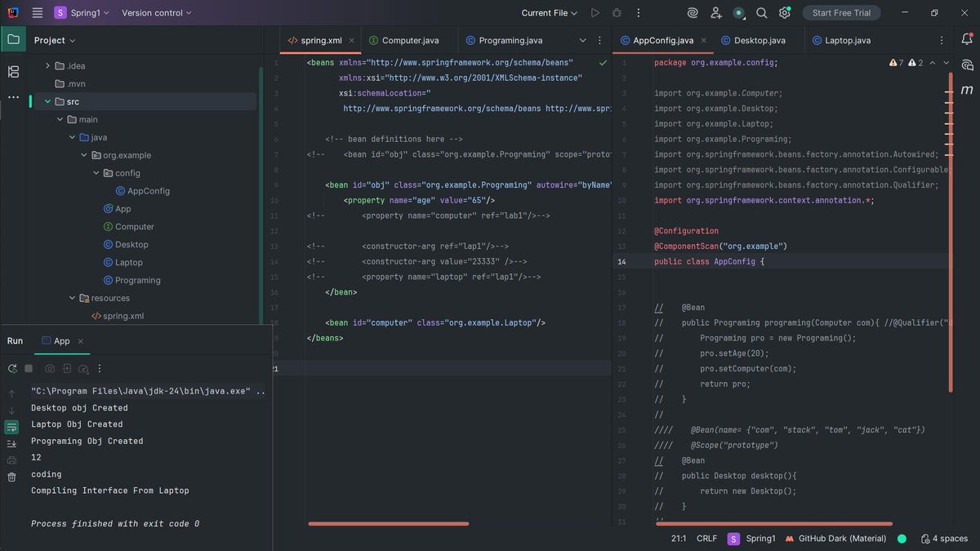The image size is (980, 551).
Task: Open Maven tool window 'm' icon
Action: (967, 90)
